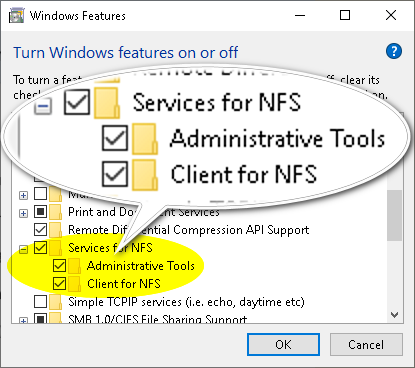Image resolution: width=415 pixels, height=368 pixels.
Task: Select the SMB 1.0/CIFS File Sharing Support label
Action: tap(157, 319)
